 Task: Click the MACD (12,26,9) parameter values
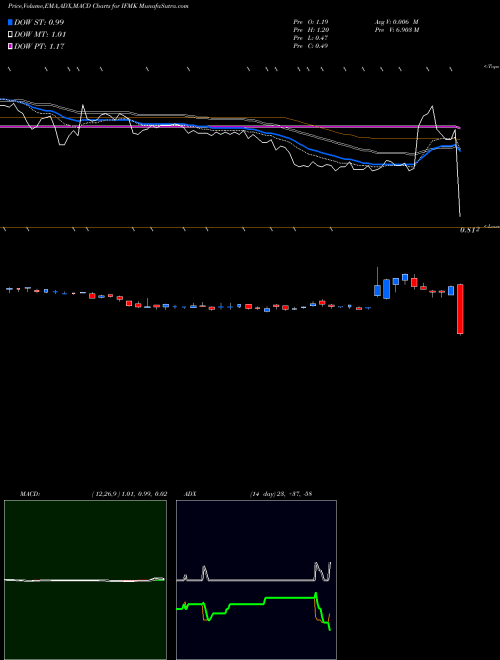coord(129,494)
